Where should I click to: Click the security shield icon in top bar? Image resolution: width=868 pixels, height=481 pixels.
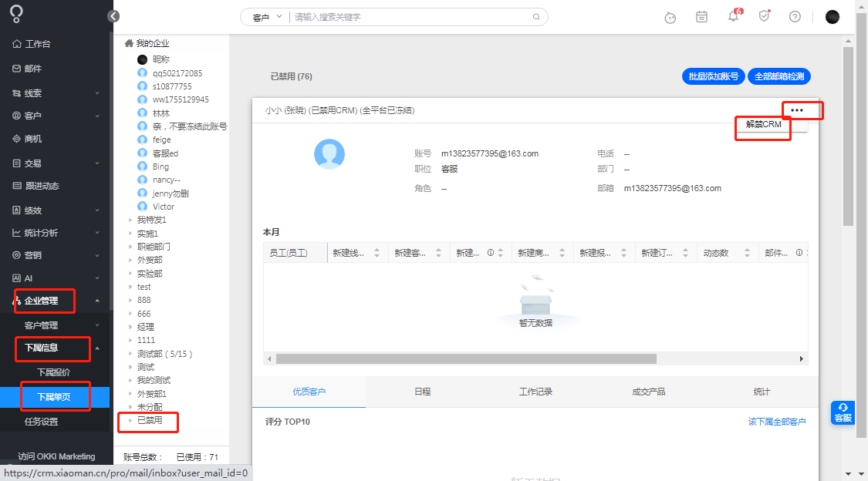764,15
